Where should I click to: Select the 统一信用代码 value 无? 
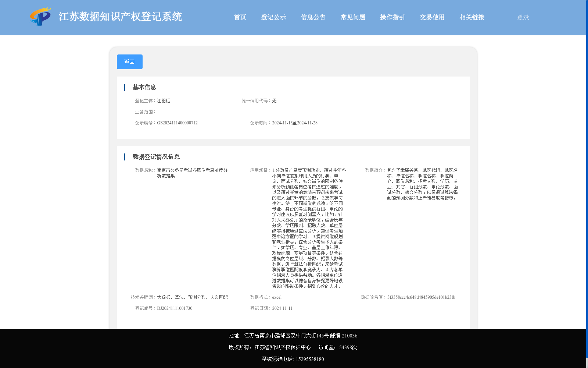(x=274, y=101)
